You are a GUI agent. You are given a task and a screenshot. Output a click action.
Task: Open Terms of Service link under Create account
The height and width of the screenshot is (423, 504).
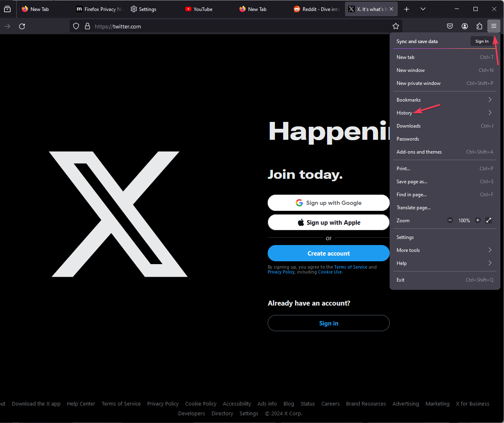coord(351,267)
